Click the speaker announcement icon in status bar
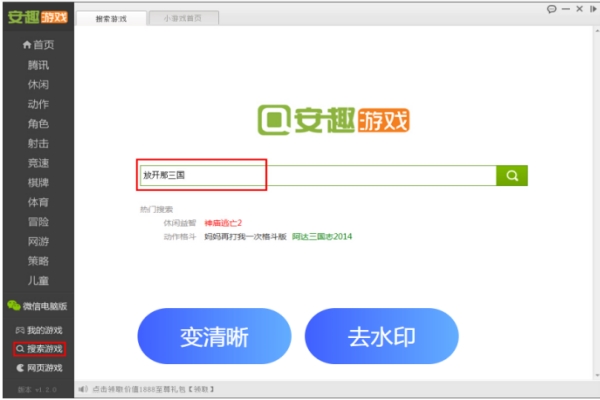 point(83,389)
